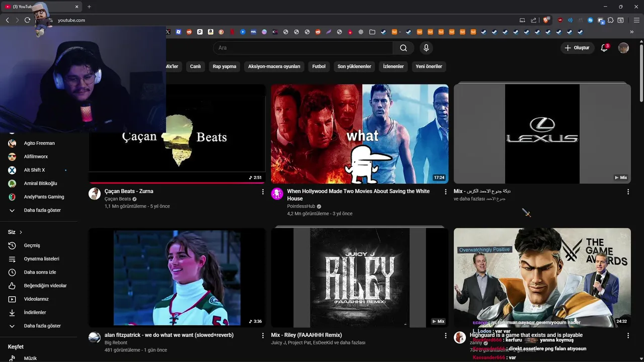Click the Big Rebont channel avatar
The height and width of the screenshot is (362, 644).
click(x=95, y=337)
